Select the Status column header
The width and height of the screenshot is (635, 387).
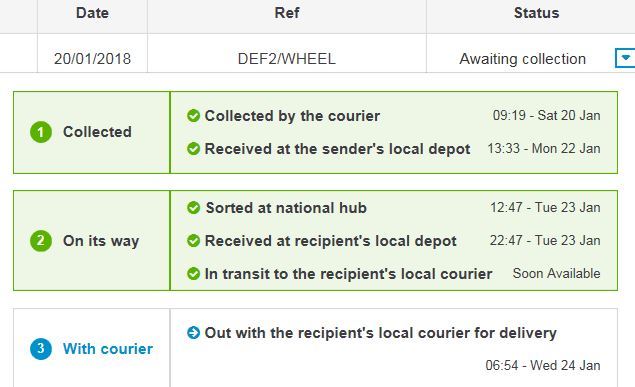click(x=536, y=13)
